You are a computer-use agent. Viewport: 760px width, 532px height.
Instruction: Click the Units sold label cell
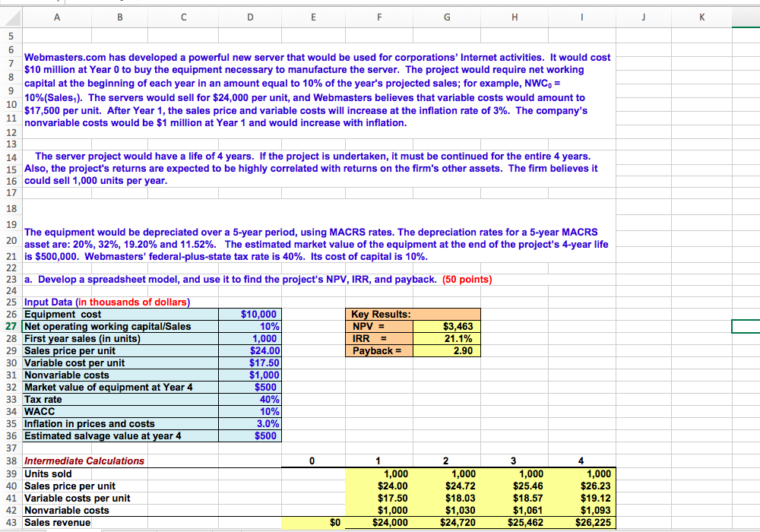tap(56, 473)
